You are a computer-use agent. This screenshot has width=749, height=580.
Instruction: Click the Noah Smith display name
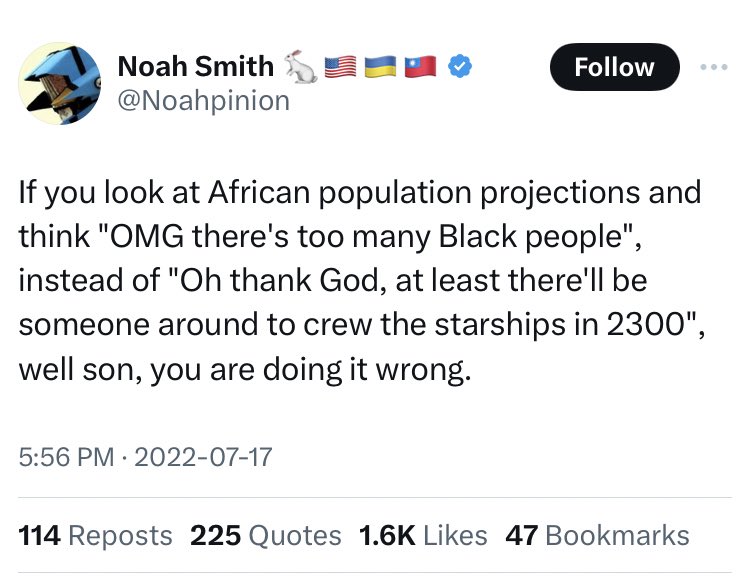(195, 66)
